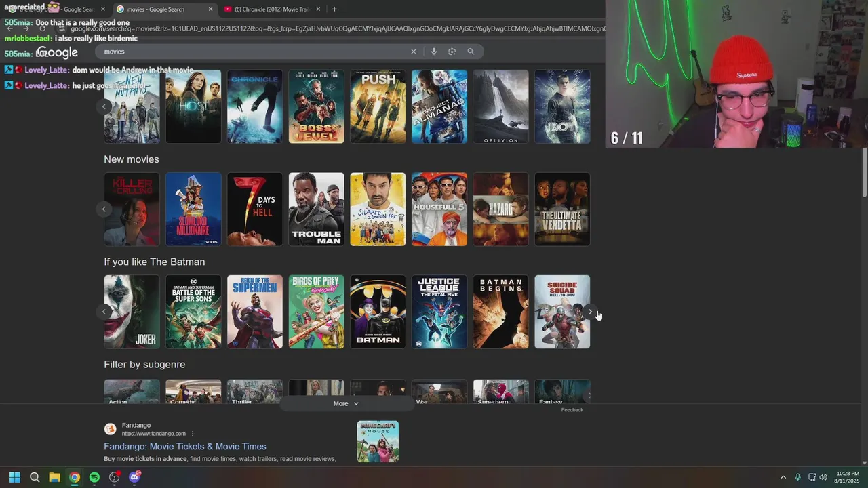Click the Fandango favicon logo

(110, 429)
